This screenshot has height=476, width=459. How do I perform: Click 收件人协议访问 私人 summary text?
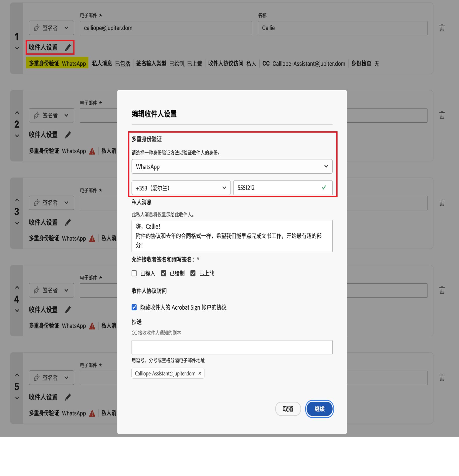click(232, 64)
